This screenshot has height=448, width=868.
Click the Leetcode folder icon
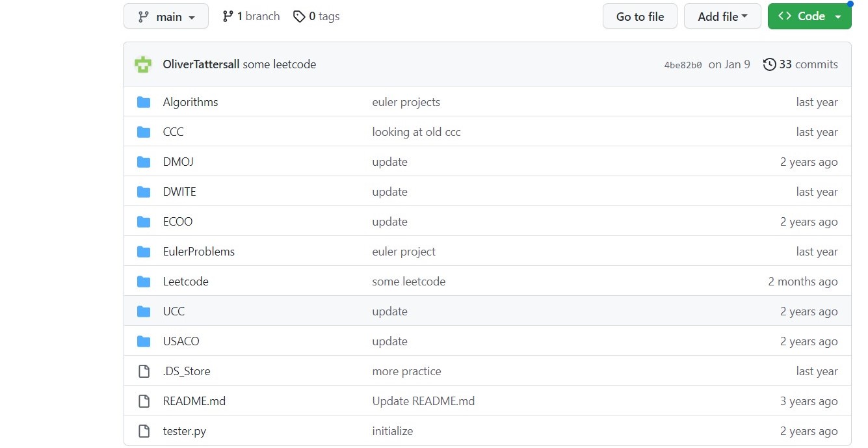pos(144,282)
